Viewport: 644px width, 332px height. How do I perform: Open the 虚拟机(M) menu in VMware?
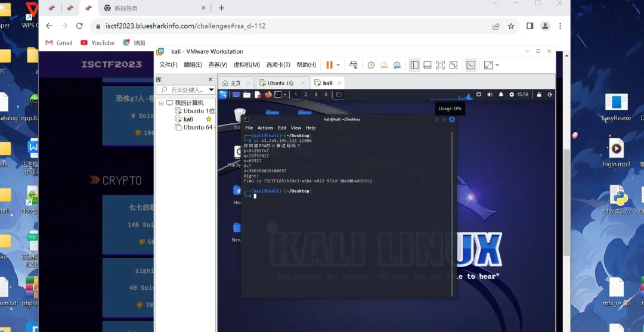tap(246, 65)
